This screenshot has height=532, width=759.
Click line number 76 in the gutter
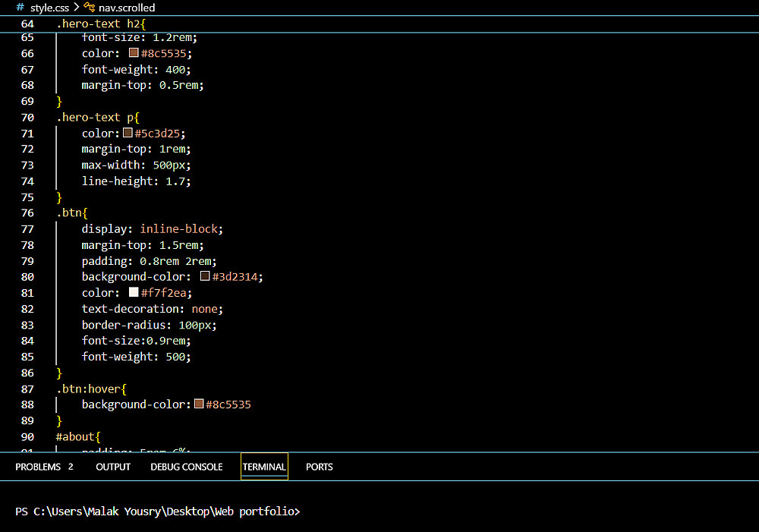click(27, 212)
